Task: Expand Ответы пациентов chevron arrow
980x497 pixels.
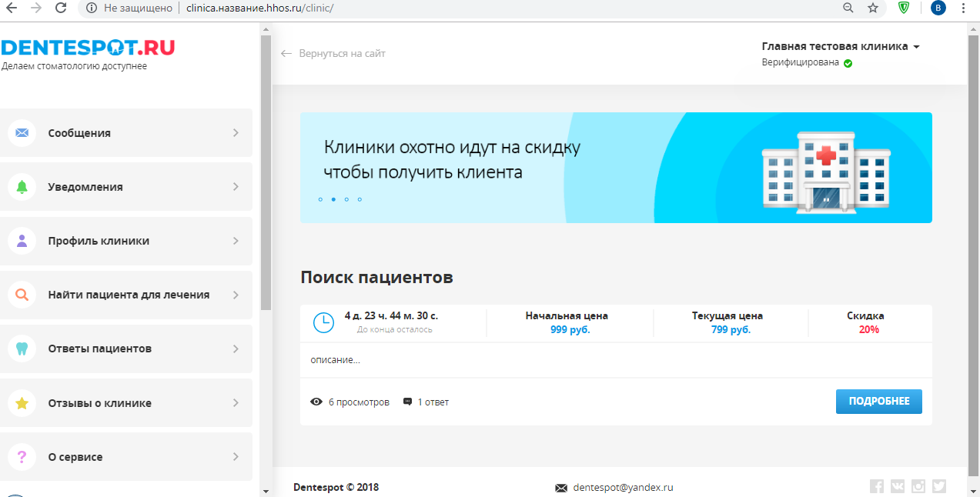Action: tap(236, 349)
